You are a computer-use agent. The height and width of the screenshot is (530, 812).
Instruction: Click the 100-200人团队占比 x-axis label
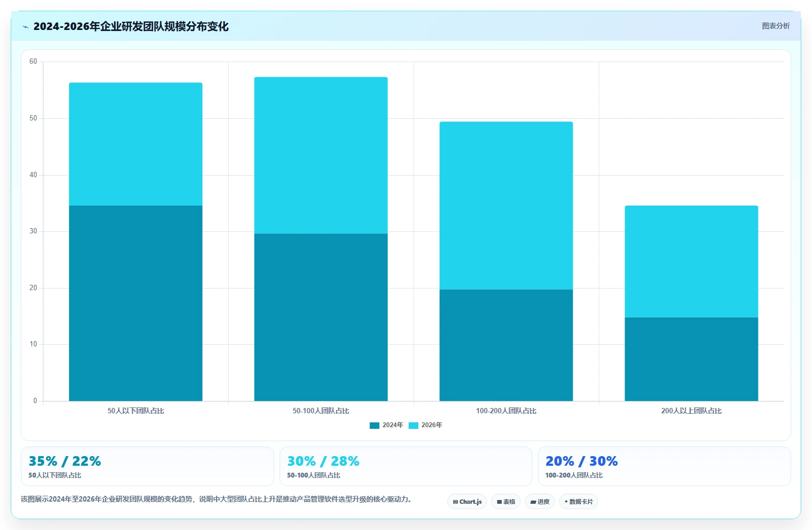click(x=506, y=411)
